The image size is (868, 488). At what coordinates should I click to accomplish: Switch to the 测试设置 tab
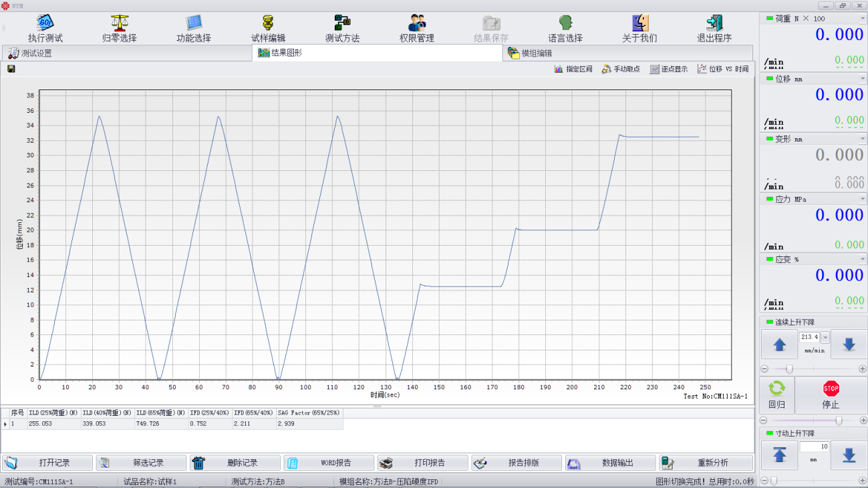tap(30, 53)
